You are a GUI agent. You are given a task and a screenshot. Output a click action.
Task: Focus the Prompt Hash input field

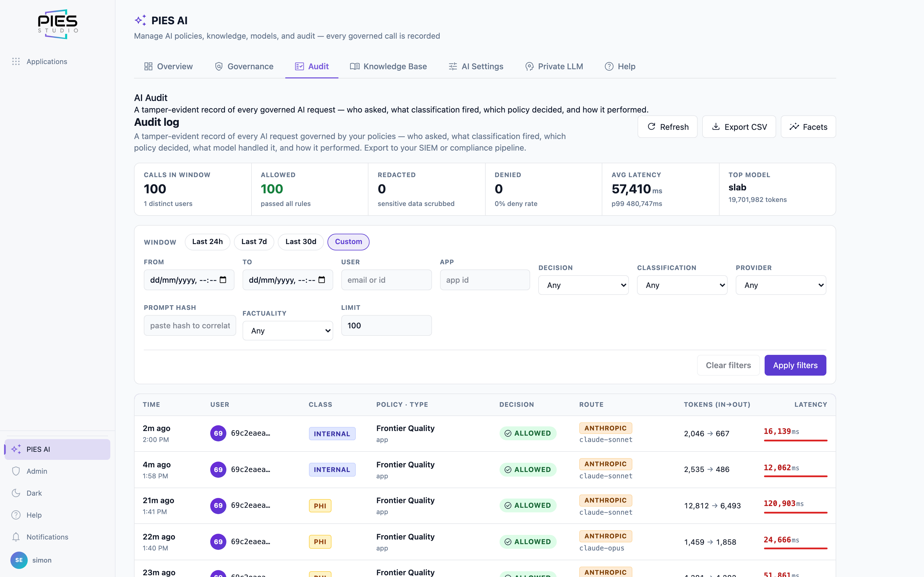pos(190,325)
